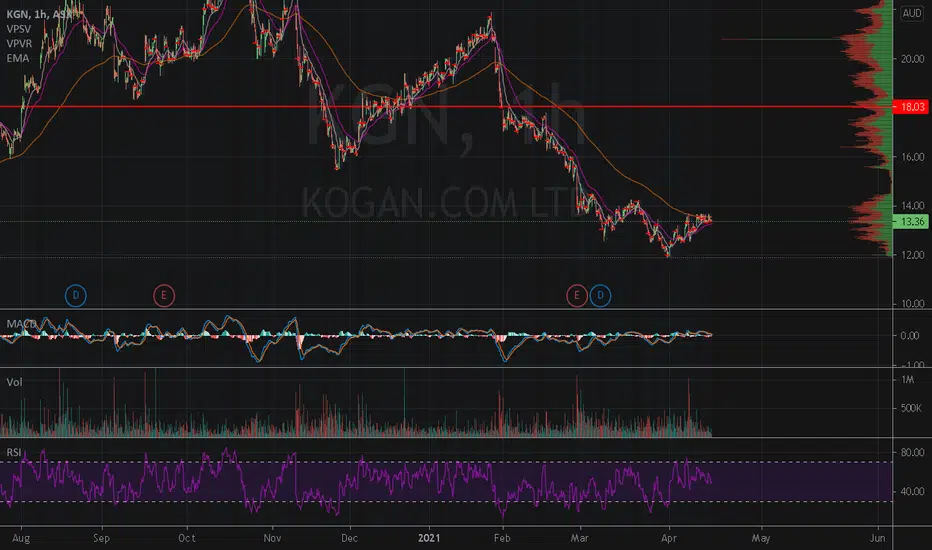This screenshot has width=932, height=550.
Task: Click the Dec label on time axis
Action: (350, 538)
